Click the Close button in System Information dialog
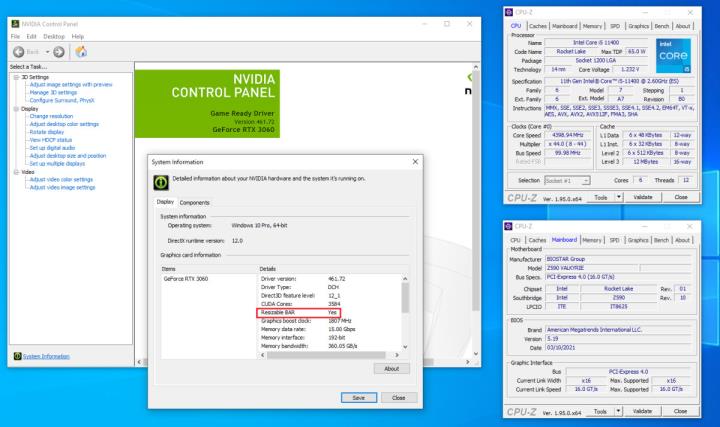The width and height of the screenshot is (720, 427). 399,398
